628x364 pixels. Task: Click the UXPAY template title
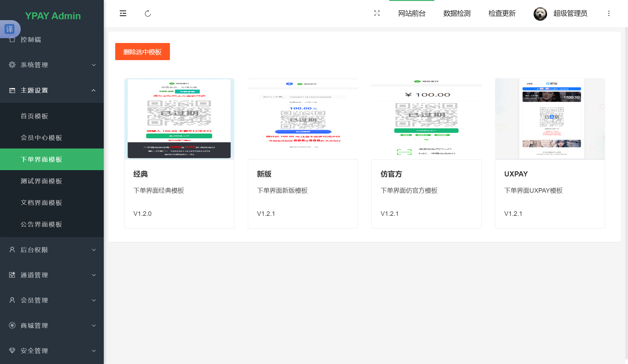[516, 174]
